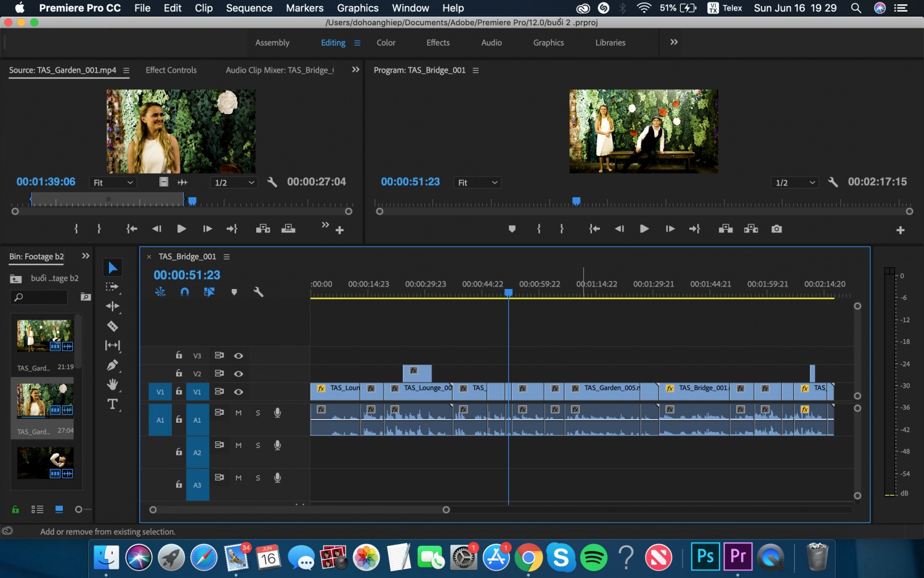Select the TAS_Garden 21:19 clip thumbnail

click(x=45, y=336)
